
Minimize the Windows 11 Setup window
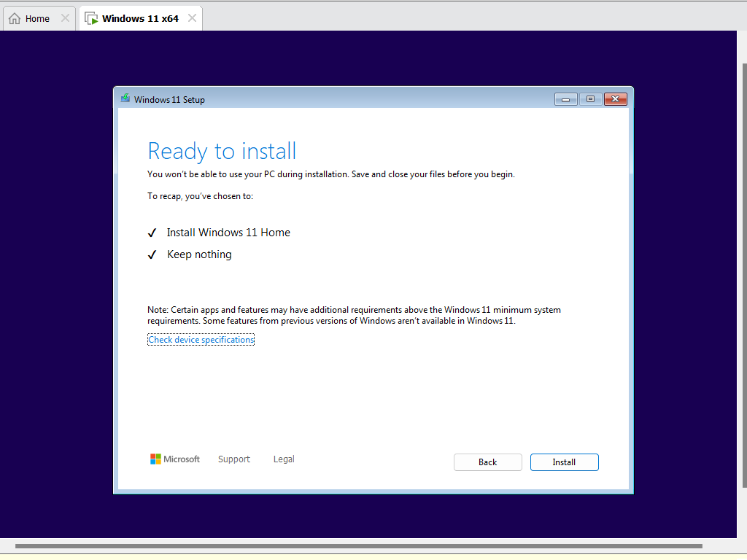coord(565,99)
